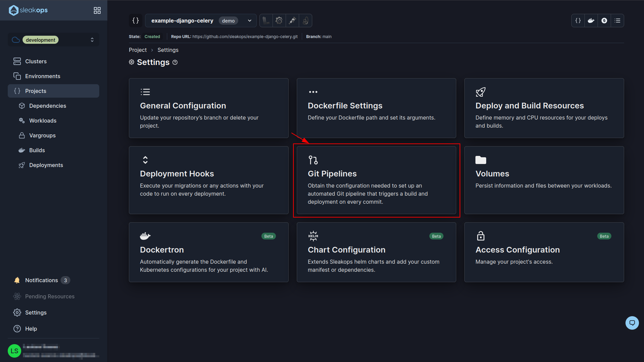Click the top-right list settings icon

pos(617,21)
